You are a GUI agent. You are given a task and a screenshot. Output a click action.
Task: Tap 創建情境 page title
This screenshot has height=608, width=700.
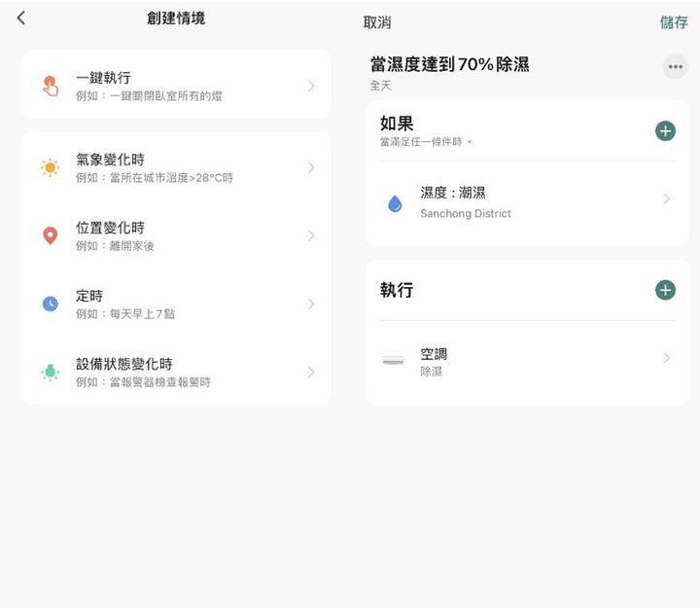coord(176,18)
